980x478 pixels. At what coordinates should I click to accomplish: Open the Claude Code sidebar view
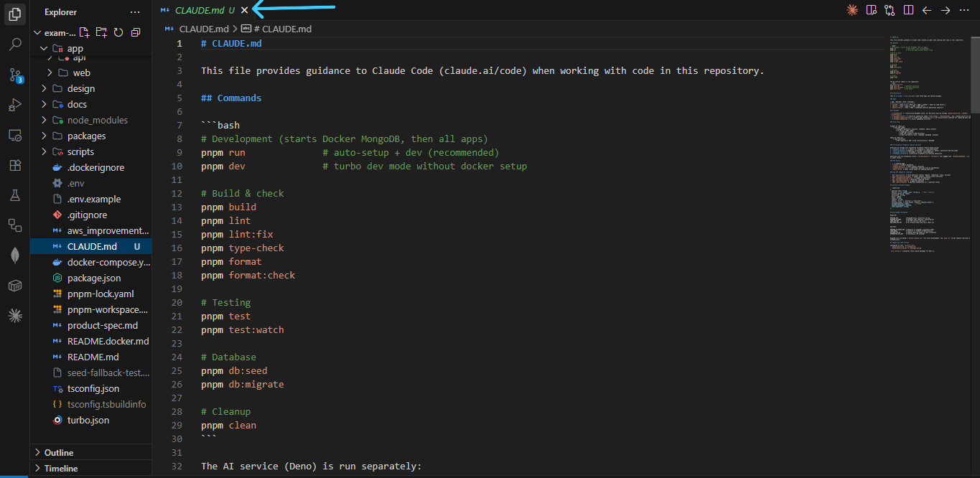14,315
